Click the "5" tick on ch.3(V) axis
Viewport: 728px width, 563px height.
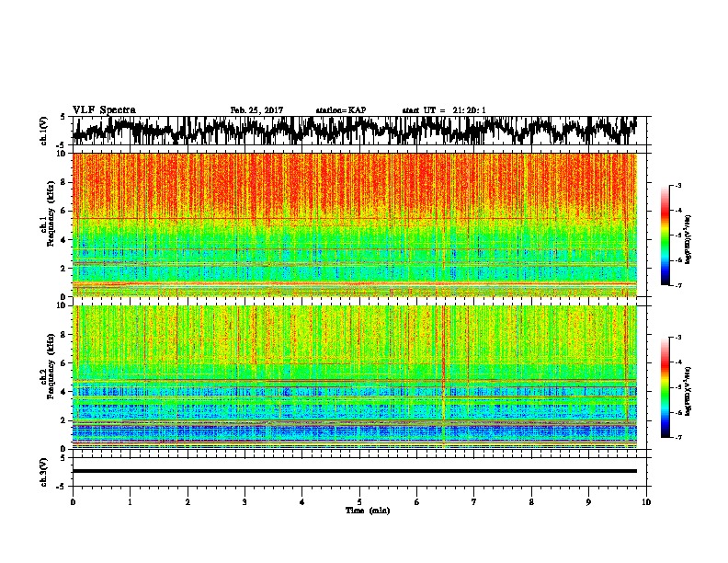click(63, 458)
